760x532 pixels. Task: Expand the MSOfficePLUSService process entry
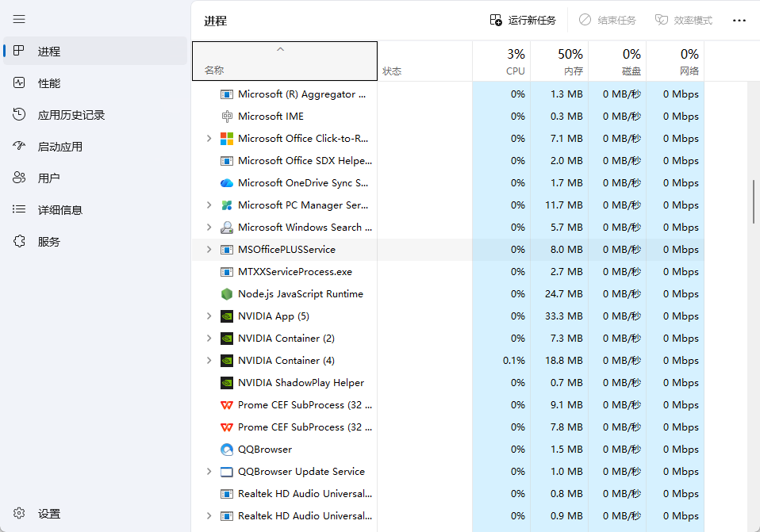point(209,249)
